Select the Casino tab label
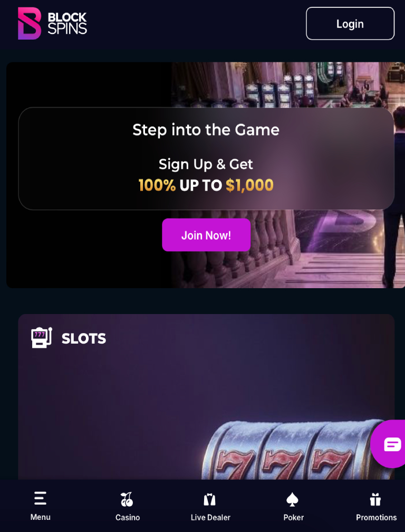The height and width of the screenshot is (532, 405). pyautogui.click(x=128, y=517)
